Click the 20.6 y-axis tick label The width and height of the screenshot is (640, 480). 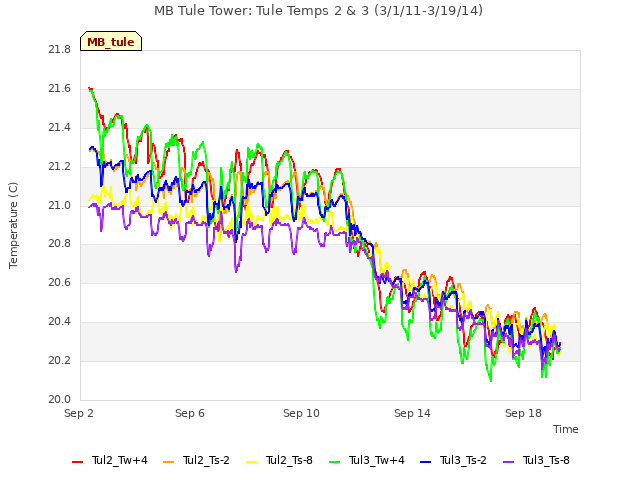click(60, 282)
